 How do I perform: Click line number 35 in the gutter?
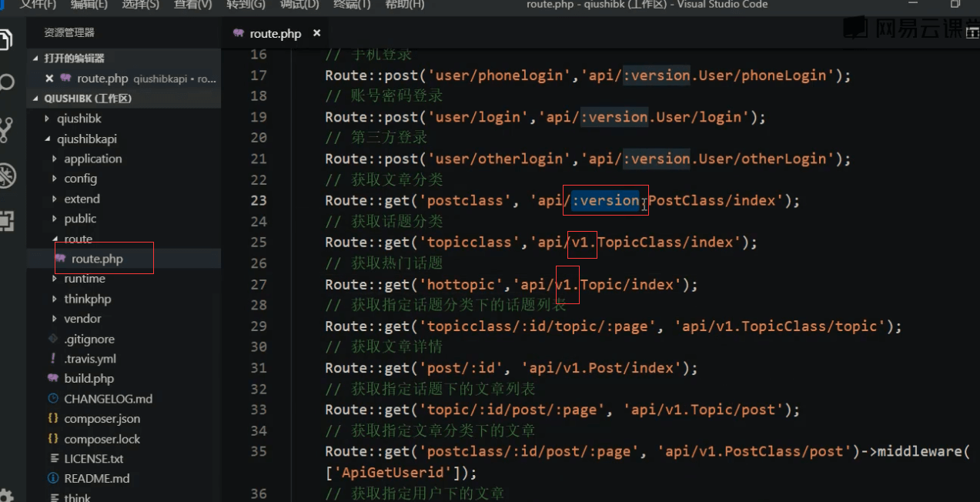click(x=259, y=451)
